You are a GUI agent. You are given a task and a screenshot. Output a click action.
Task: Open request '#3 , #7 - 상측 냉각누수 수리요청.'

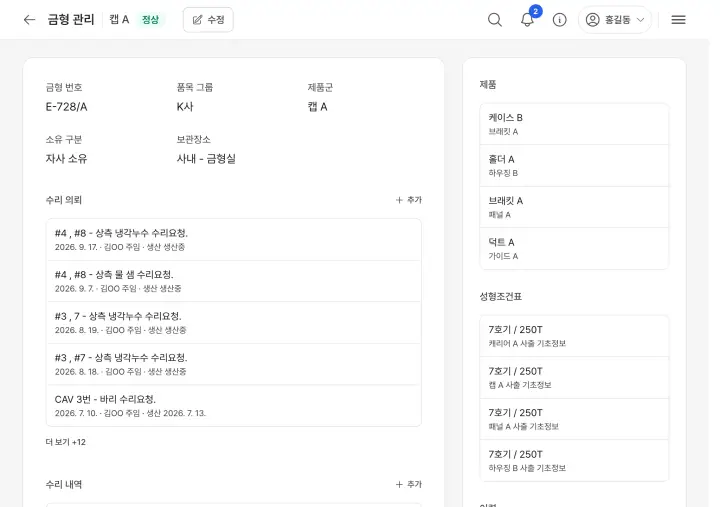tap(234, 364)
